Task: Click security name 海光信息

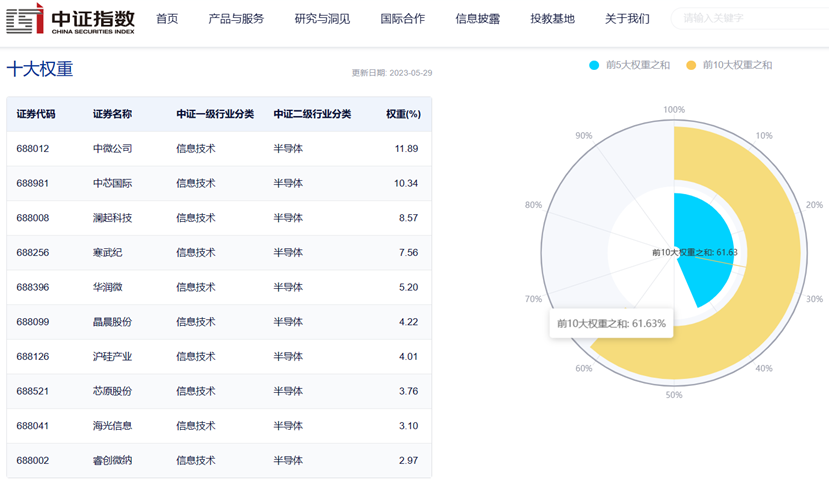Action: (x=113, y=426)
